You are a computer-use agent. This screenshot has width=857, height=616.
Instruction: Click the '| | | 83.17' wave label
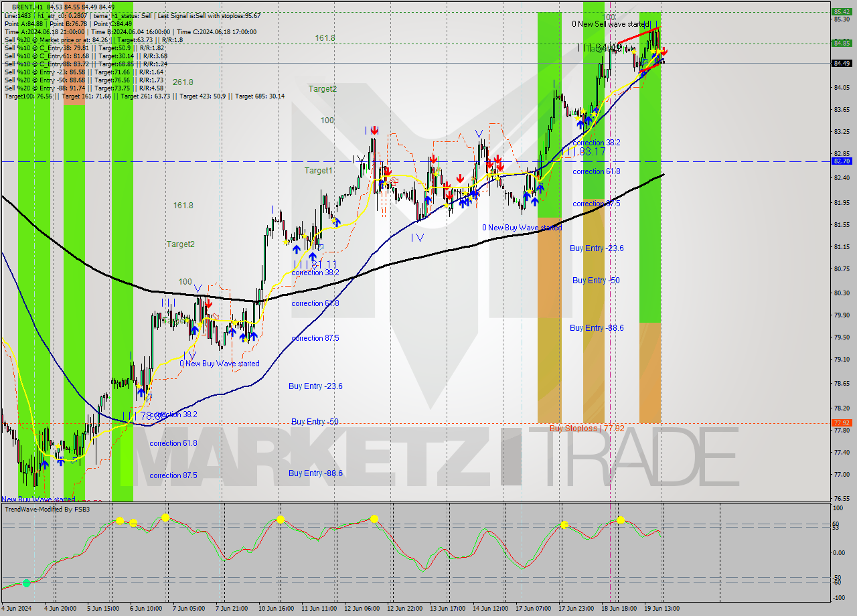[584, 152]
